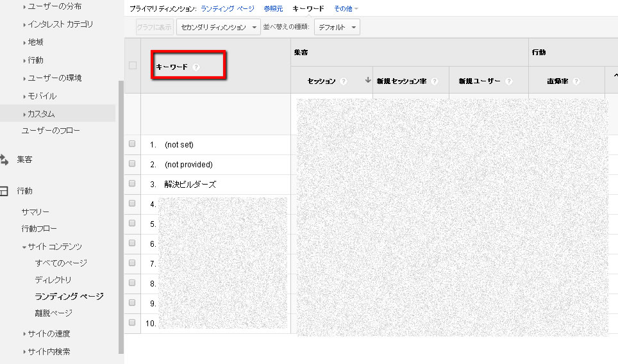Open the セカンダリ ディメンション dropdown

(x=219, y=28)
